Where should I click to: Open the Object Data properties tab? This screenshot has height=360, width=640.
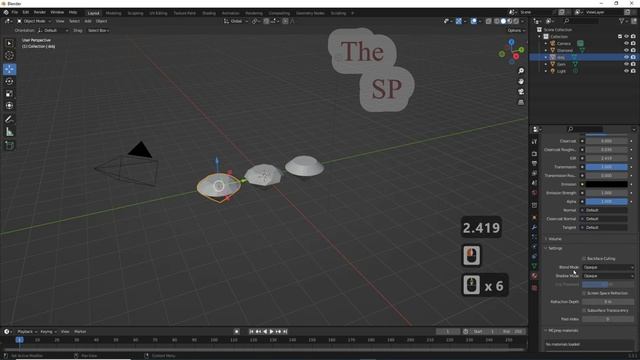pos(534,266)
